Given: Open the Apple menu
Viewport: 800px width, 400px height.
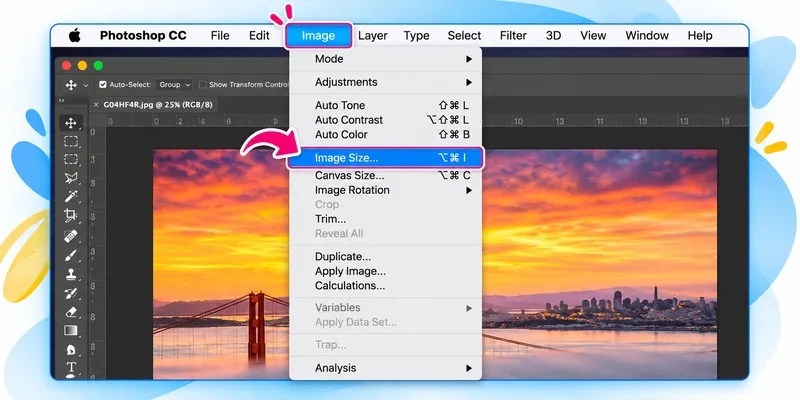Looking at the screenshot, I should (x=74, y=36).
